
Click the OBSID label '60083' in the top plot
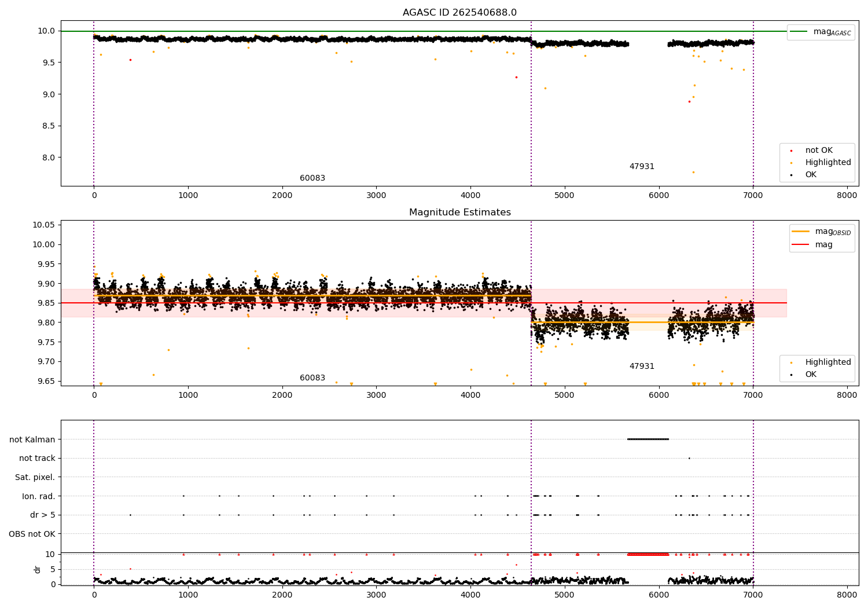pyautogui.click(x=312, y=178)
